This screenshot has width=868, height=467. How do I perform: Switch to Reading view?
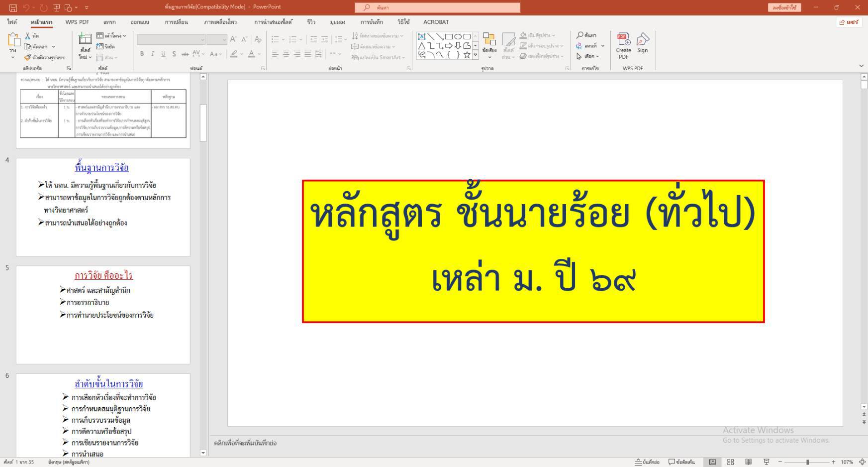pyautogui.click(x=748, y=462)
